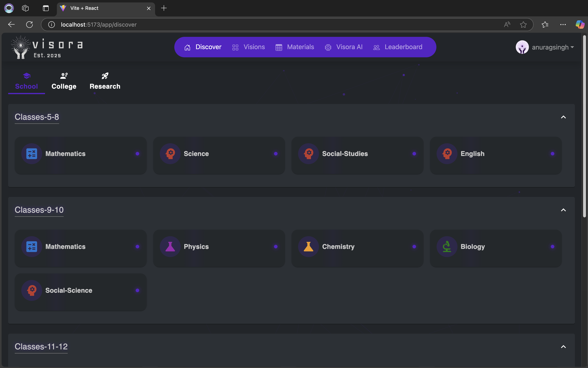Collapse the Classes-5-8 section

point(563,117)
